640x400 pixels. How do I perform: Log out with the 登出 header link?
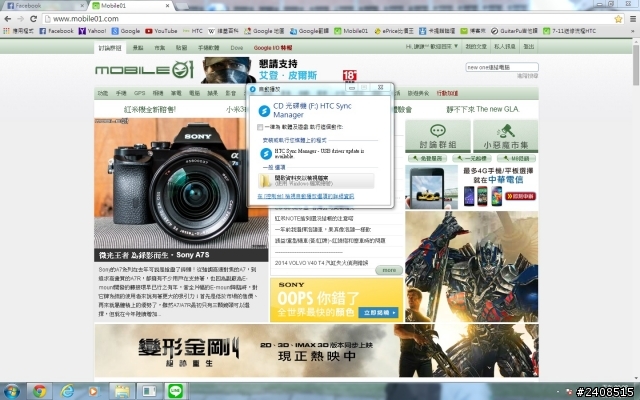click(529, 47)
